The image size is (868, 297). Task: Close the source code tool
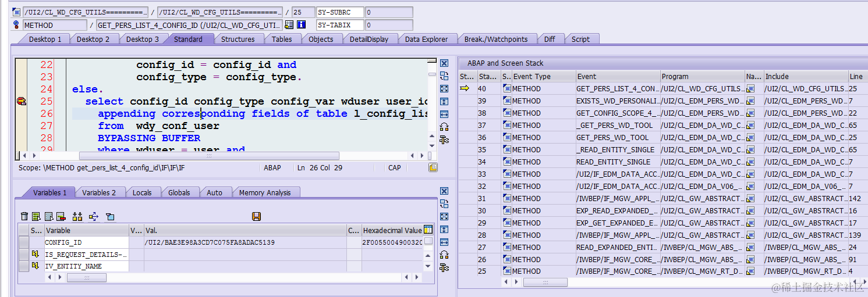[x=444, y=63]
